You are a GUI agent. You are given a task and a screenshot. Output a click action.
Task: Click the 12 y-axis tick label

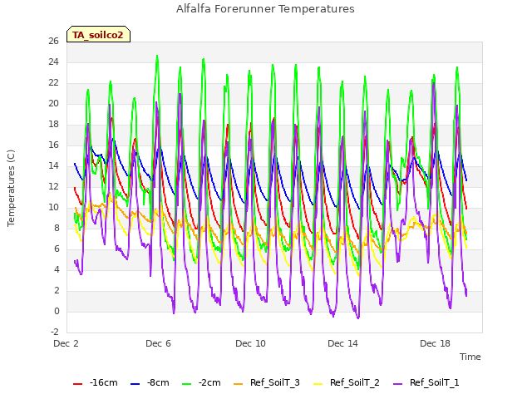(x=53, y=186)
